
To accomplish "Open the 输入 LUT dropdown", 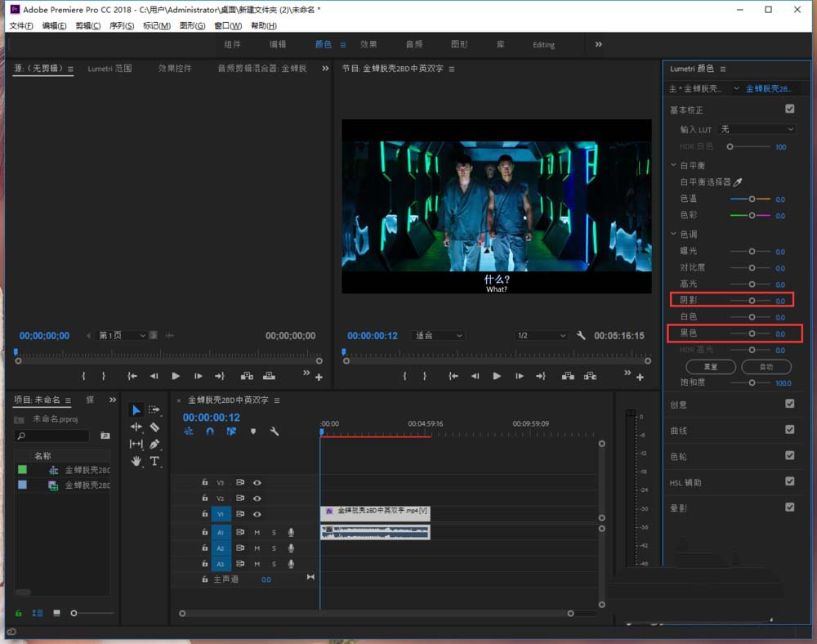I will 756,129.
